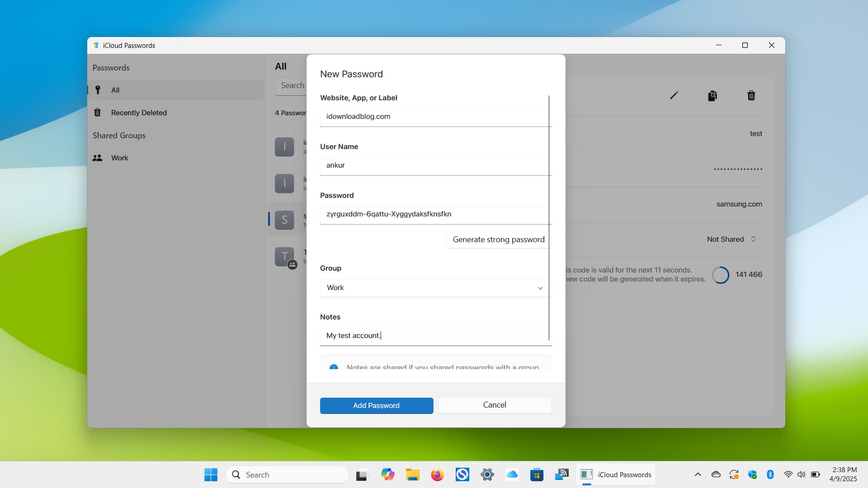Image resolution: width=868 pixels, height=488 pixels.
Task: Show hidden tray icons chevron
Action: point(698,474)
